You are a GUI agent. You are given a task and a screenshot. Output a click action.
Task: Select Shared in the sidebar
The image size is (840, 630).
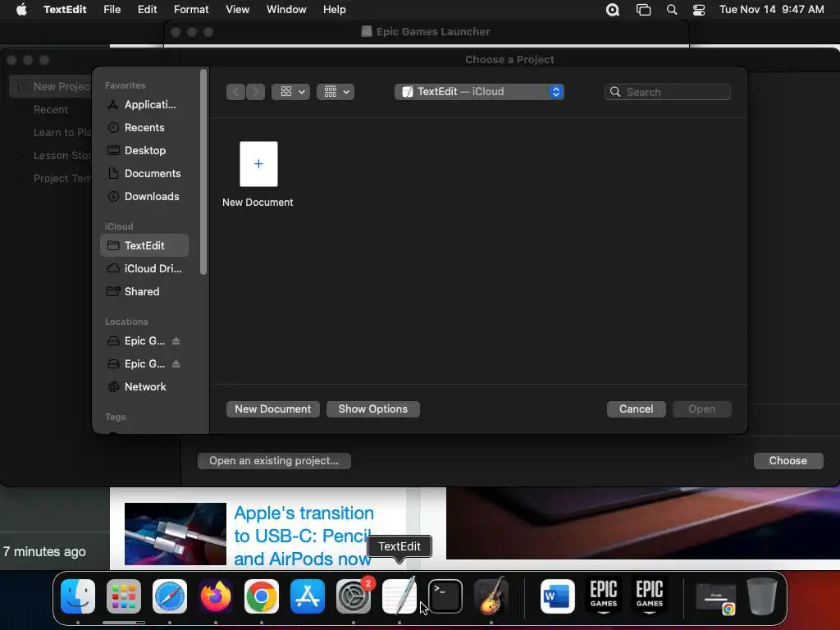pyautogui.click(x=144, y=291)
